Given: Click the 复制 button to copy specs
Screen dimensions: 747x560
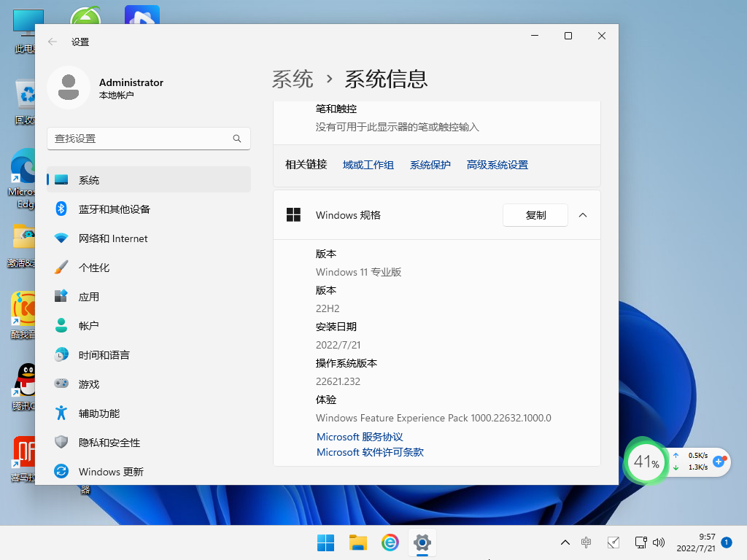Looking at the screenshot, I should (535, 215).
